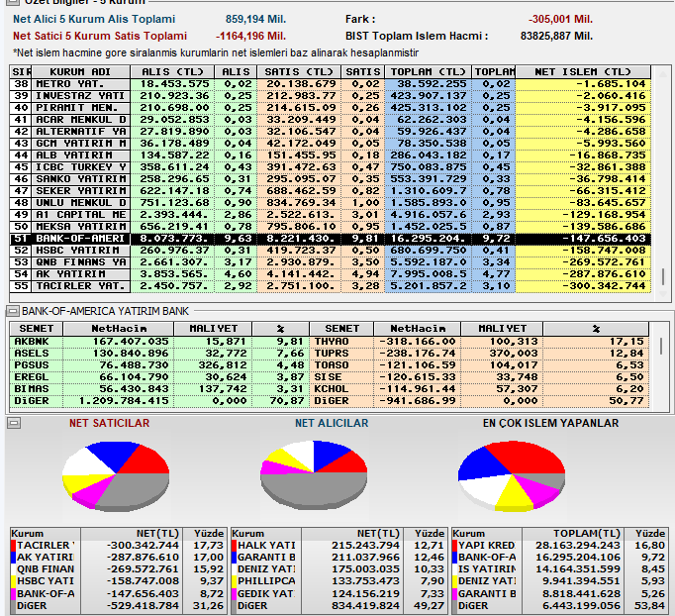Click the main table vertical scrollbar thumb
This screenshot has height=616, width=675.
click(x=663, y=276)
